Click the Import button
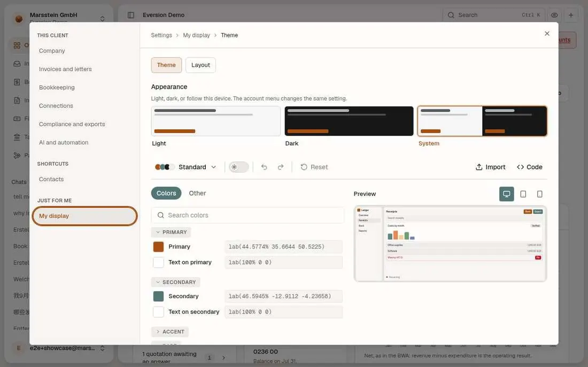Image resolution: width=588 pixels, height=367 pixels. (491, 167)
